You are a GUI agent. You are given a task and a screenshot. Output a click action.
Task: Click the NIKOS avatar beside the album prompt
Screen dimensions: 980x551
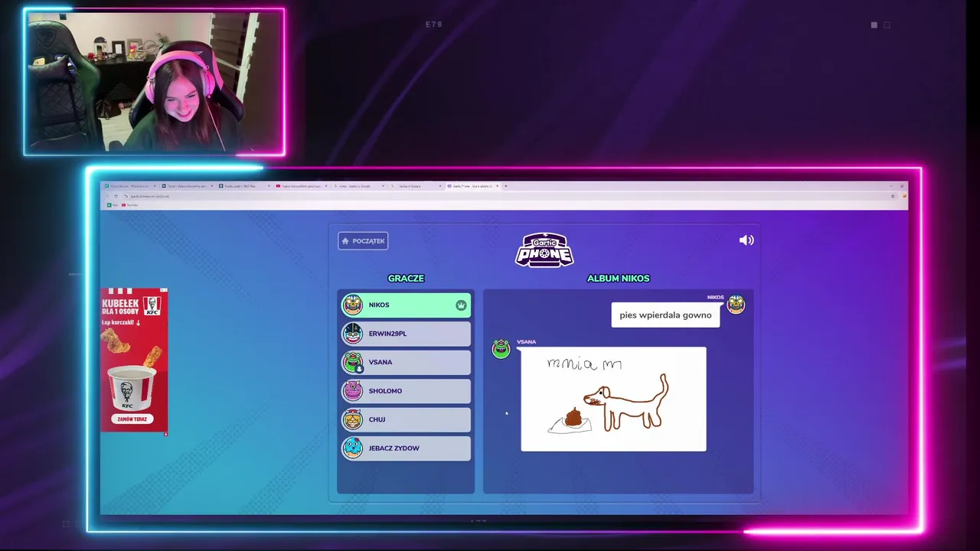click(x=736, y=305)
